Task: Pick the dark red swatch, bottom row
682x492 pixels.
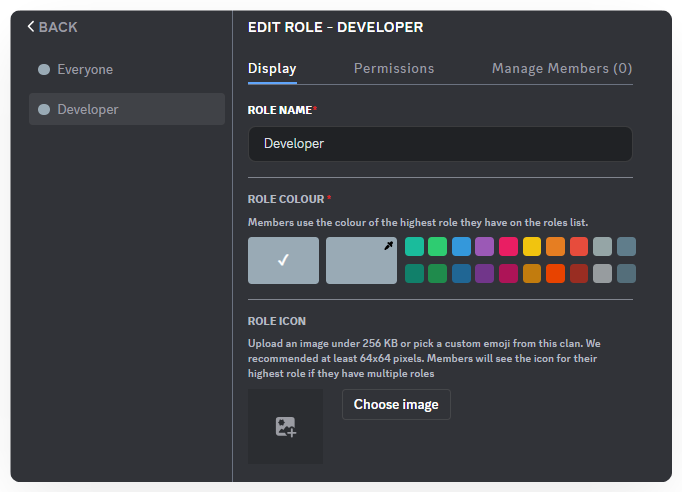Action: pos(578,273)
